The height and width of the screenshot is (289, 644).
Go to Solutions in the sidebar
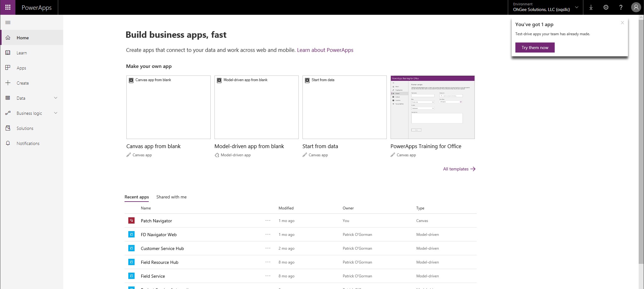coord(25,128)
